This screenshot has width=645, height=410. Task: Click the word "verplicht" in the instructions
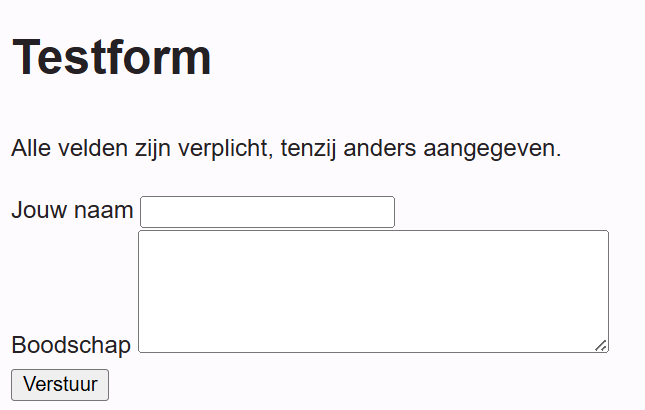(224, 150)
